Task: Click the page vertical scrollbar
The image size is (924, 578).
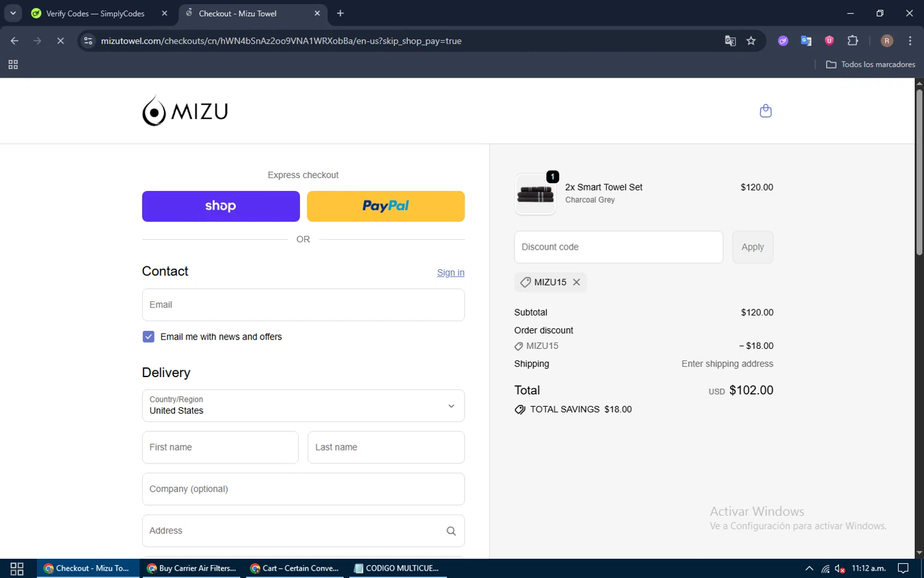Action: click(x=919, y=173)
